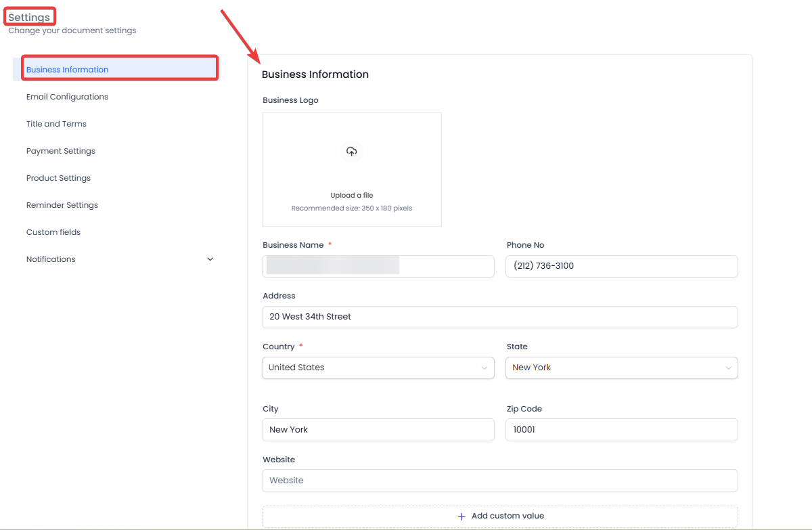The height and width of the screenshot is (530, 812).
Task: Expand the Notifications menu chevron
Action: point(210,259)
